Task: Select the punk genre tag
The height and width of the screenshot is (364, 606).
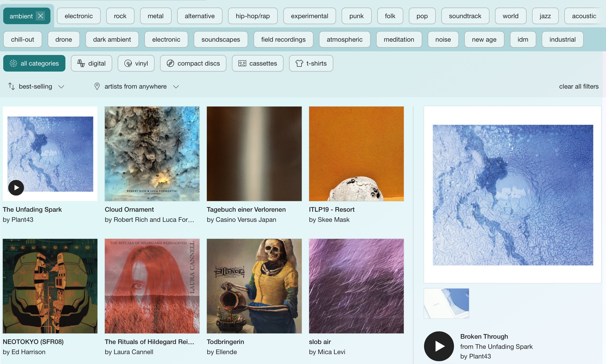Action: pyautogui.click(x=357, y=16)
